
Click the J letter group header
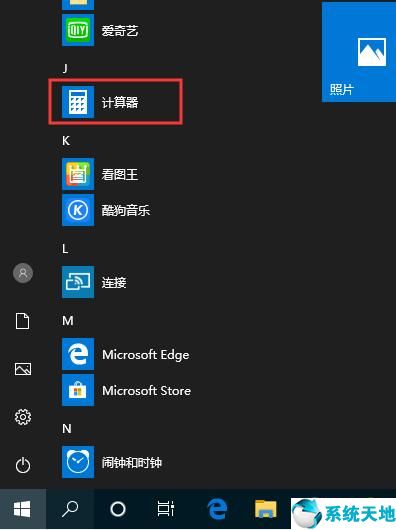(x=65, y=69)
